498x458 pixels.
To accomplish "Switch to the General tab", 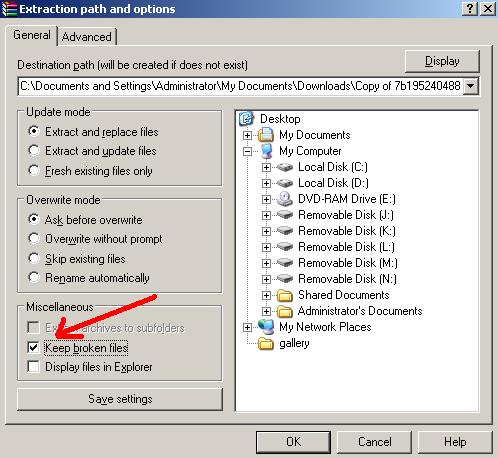I will coord(32,35).
